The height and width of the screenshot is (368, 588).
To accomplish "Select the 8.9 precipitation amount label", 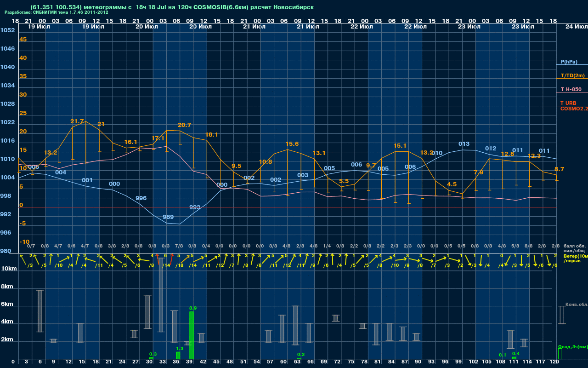I will point(193,308).
